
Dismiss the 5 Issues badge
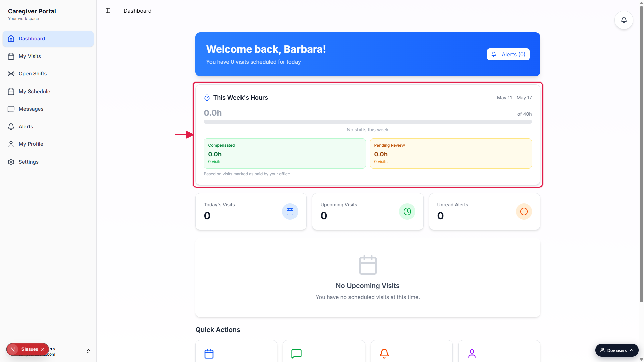coord(43,349)
